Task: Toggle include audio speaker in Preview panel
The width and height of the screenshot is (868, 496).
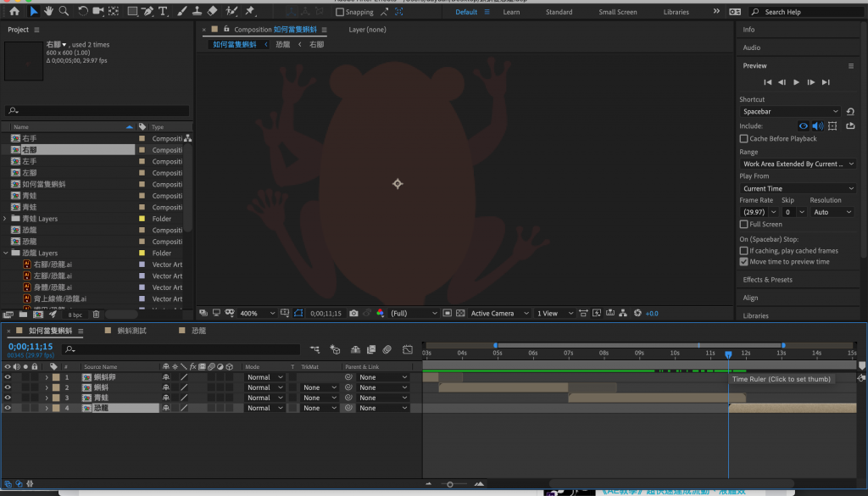Action: coord(818,126)
